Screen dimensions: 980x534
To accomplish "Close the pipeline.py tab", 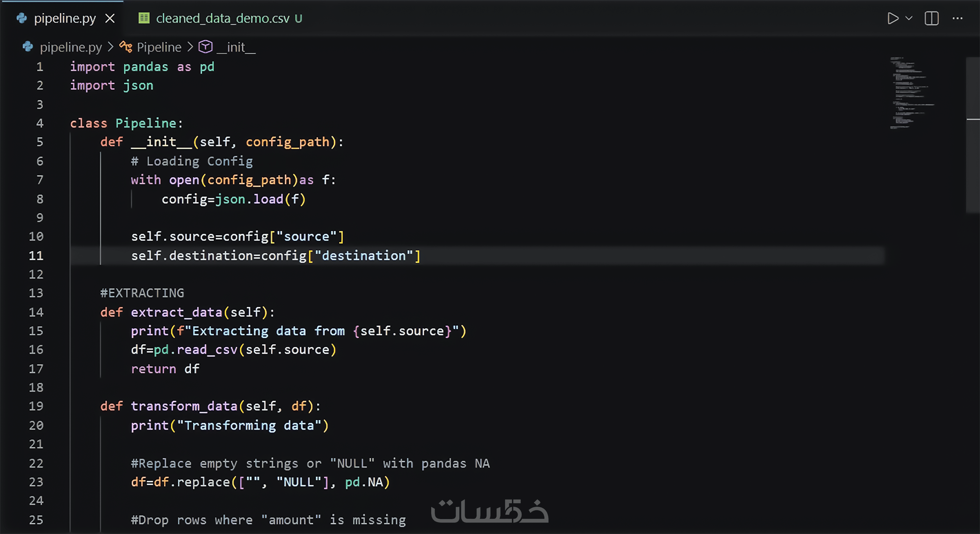I will [110, 18].
